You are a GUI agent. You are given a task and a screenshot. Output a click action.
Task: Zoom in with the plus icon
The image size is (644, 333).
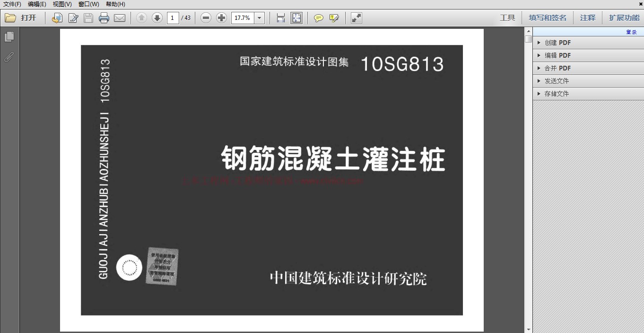(x=221, y=18)
